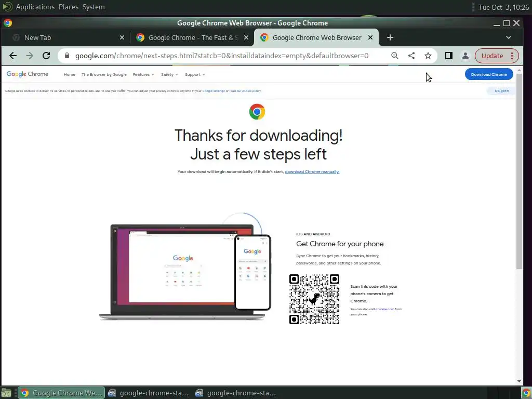Dismiss cookies with 'Ok, got it'
This screenshot has height=399, width=532.
(501, 91)
